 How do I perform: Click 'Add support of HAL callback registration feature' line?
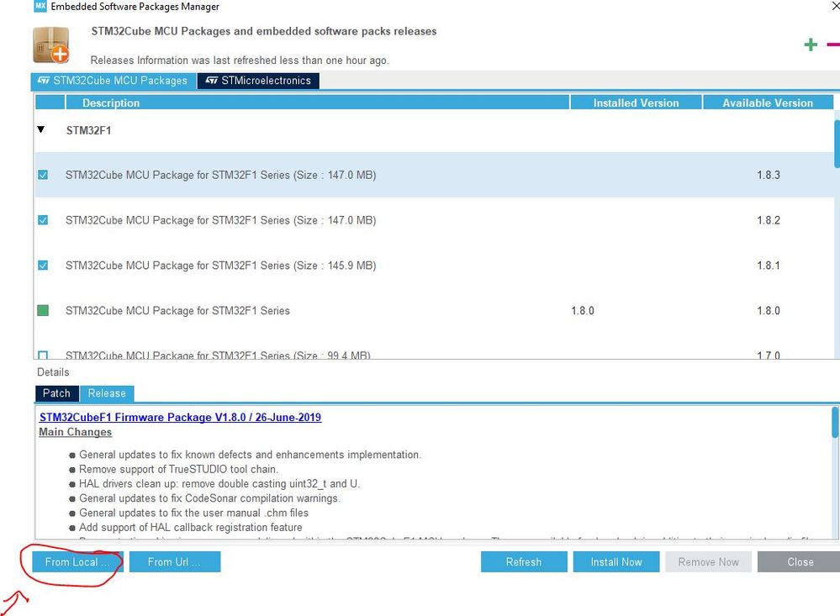[x=191, y=528]
